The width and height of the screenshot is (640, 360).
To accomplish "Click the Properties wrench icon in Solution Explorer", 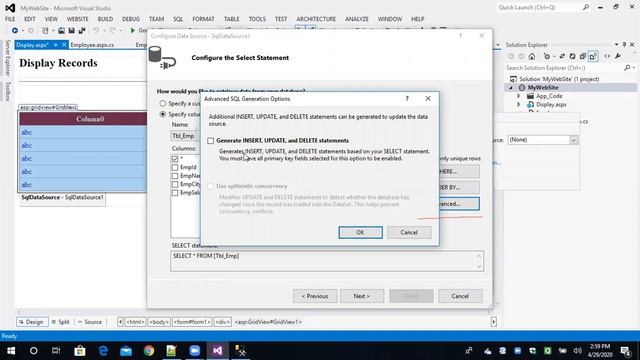I will 618,56.
